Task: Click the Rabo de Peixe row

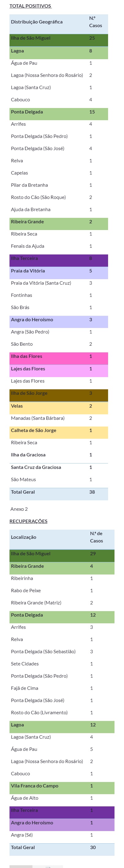Action: pos(62,590)
